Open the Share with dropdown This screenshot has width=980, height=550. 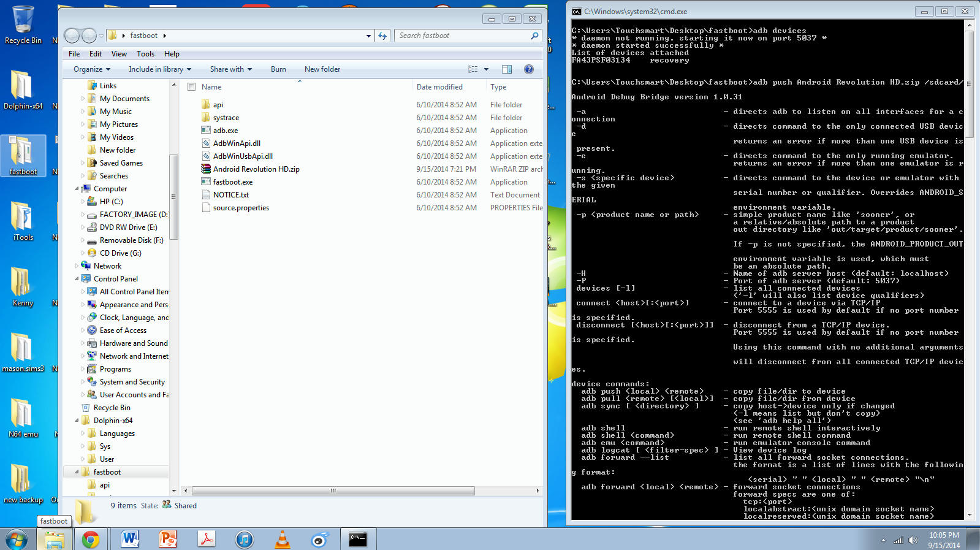[x=231, y=69]
